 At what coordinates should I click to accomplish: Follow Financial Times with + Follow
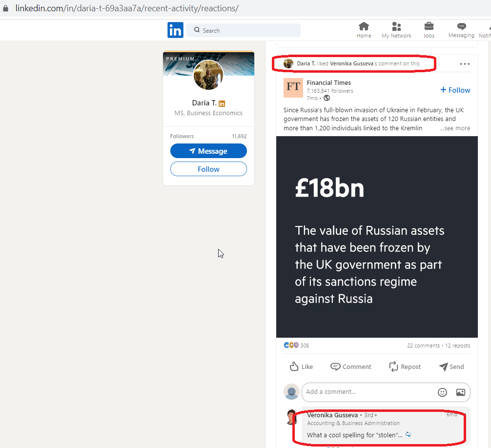pyautogui.click(x=455, y=90)
